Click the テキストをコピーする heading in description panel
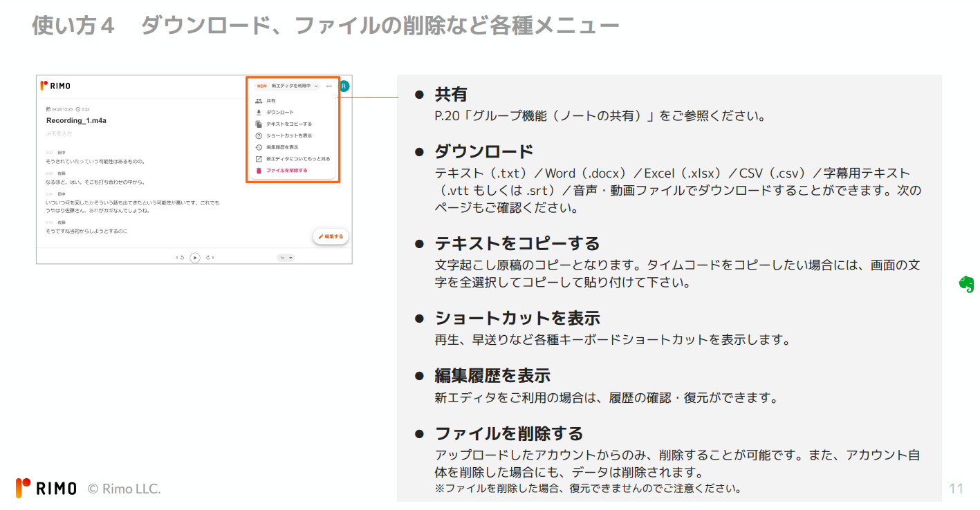 [517, 244]
